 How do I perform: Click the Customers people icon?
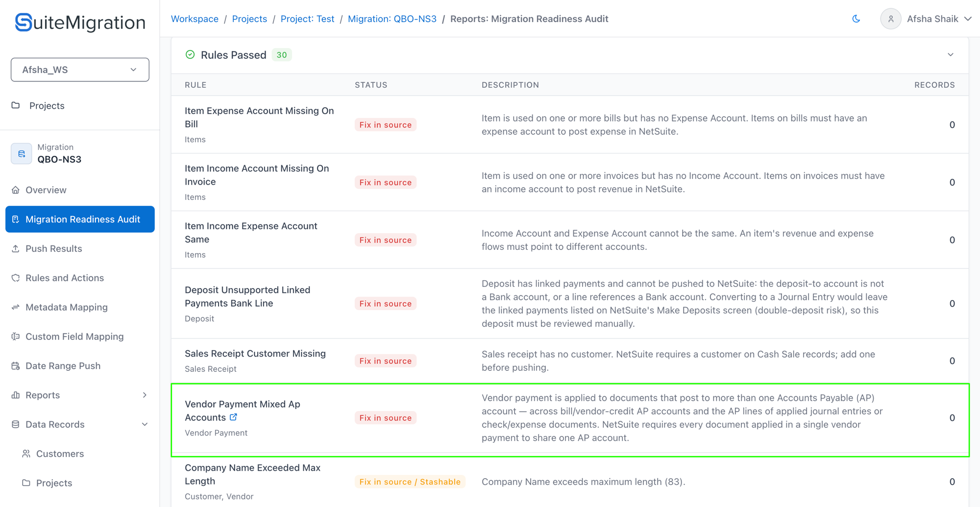click(26, 454)
